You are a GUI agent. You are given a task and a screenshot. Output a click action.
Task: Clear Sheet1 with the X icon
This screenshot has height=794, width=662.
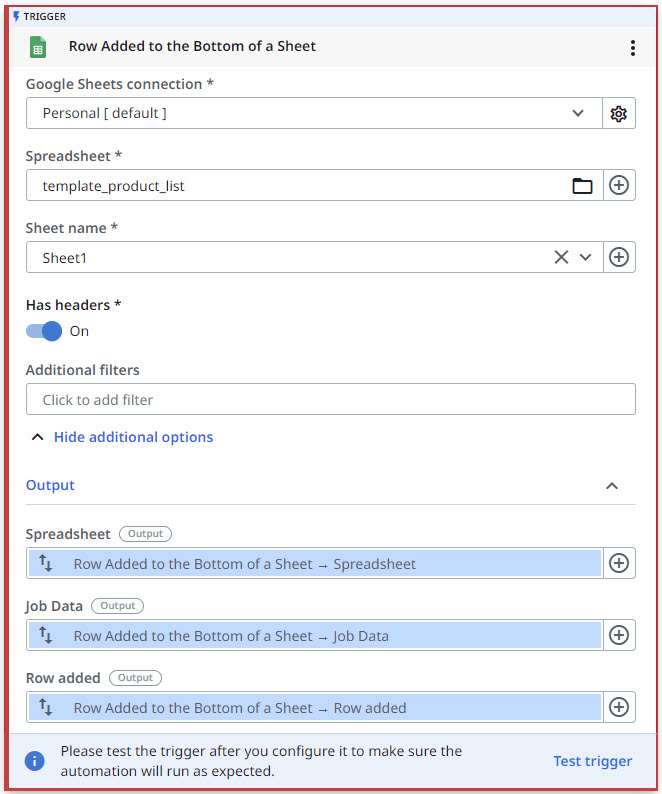point(561,257)
